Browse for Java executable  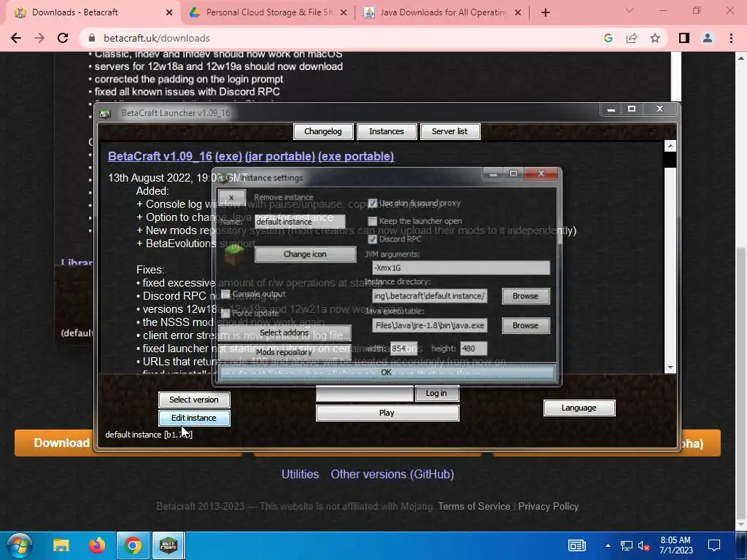[x=525, y=325]
